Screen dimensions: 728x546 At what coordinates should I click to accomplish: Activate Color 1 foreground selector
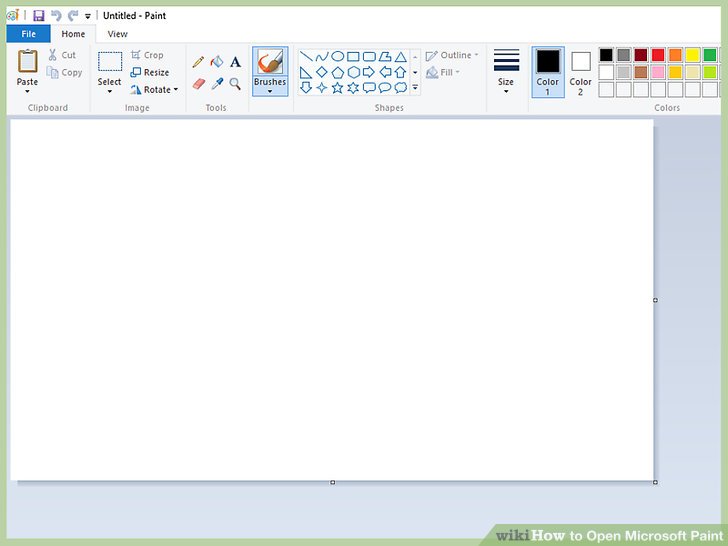click(x=548, y=72)
